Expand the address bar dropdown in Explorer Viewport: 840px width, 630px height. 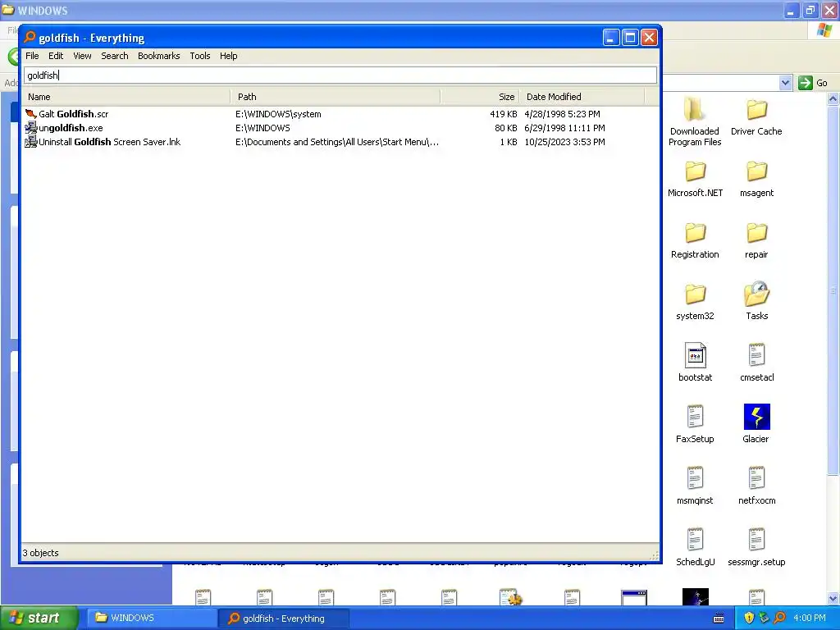pos(785,83)
